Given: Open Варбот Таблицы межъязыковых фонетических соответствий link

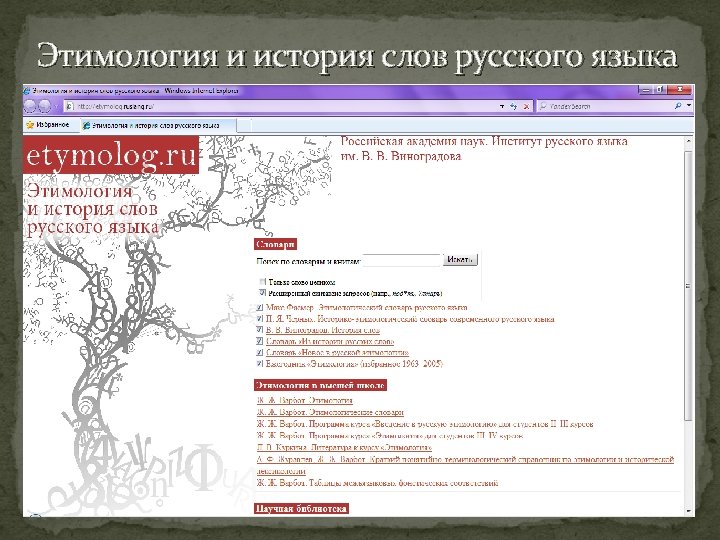Looking at the screenshot, I should [377, 483].
